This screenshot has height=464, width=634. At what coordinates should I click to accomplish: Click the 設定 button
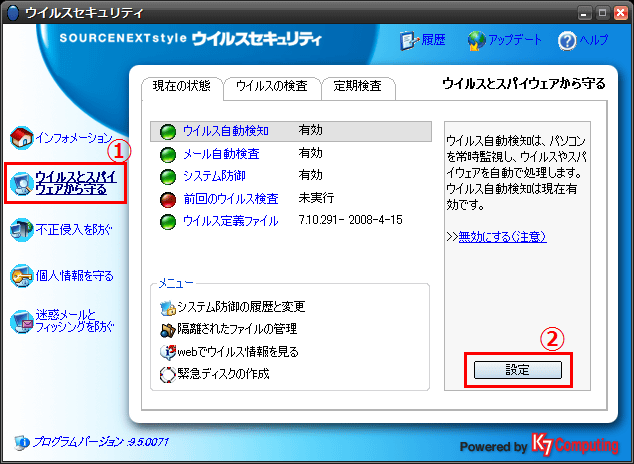518,370
